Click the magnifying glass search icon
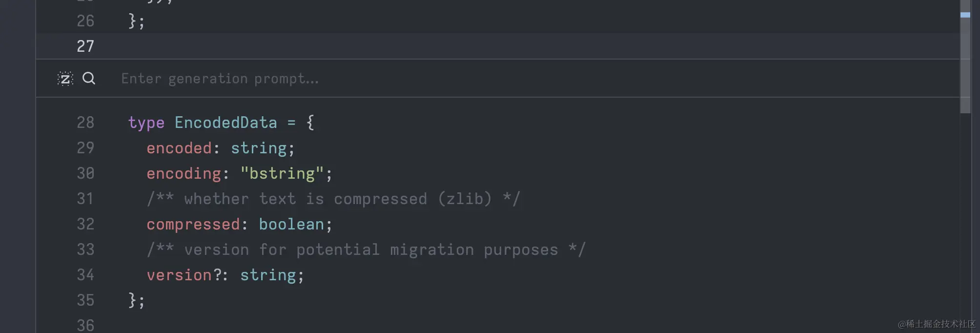Screen dimensions: 980x333 89,79
